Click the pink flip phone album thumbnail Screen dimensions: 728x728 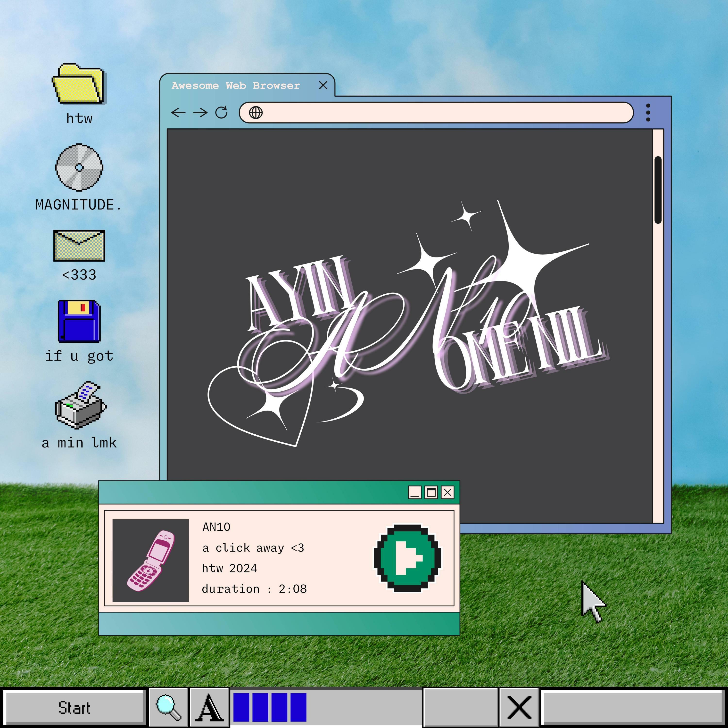tap(151, 560)
